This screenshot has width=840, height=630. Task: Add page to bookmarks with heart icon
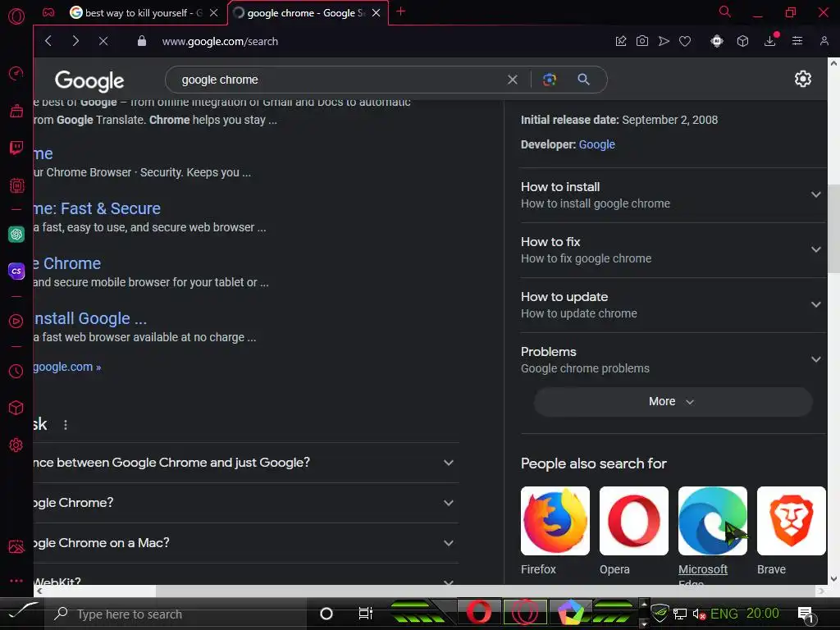(685, 41)
